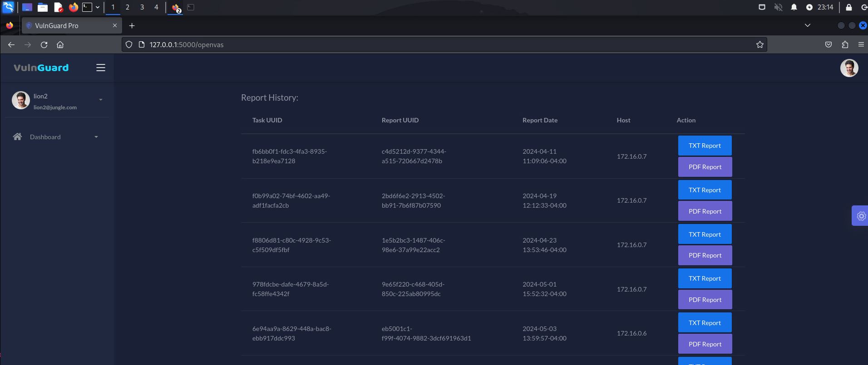
Task: Switch to workspace 3
Action: tap(142, 7)
